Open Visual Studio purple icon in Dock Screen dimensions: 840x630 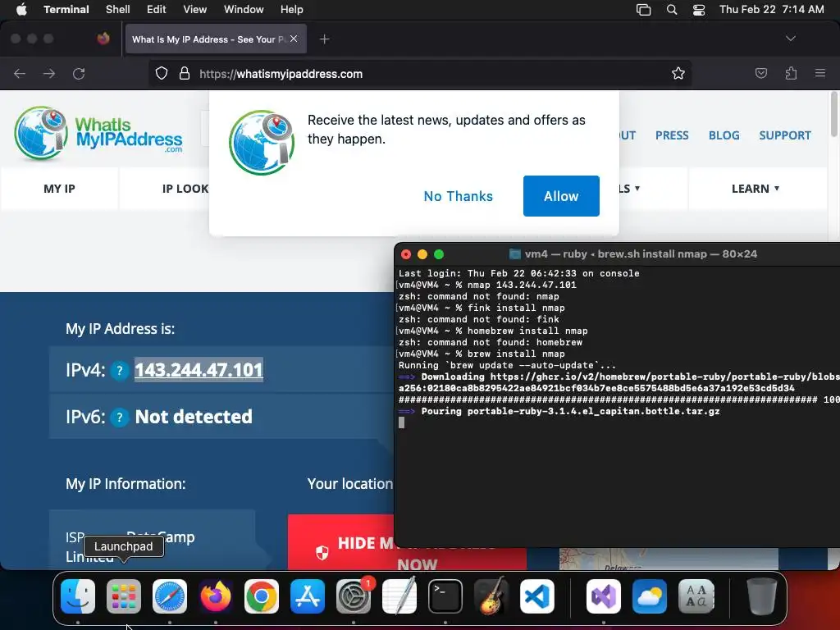[x=604, y=596]
